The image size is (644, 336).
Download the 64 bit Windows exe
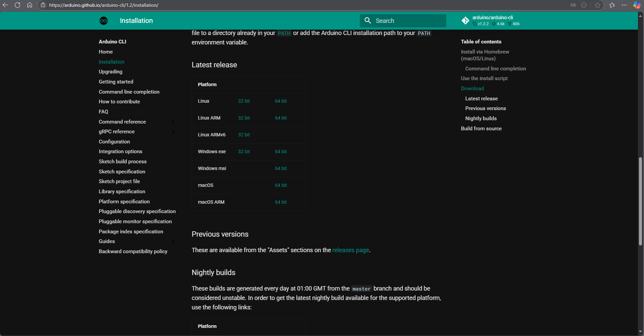coord(281,152)
